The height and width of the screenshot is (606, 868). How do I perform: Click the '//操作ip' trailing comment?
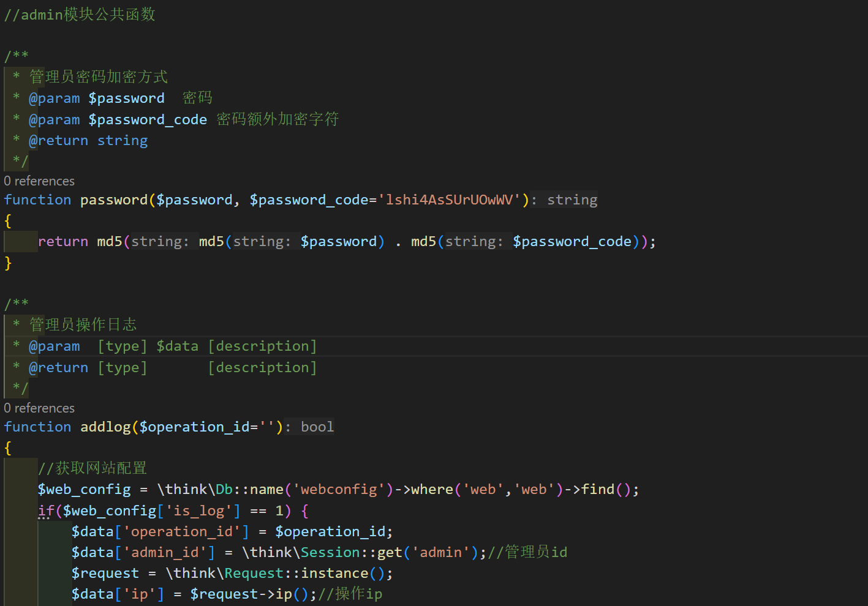(x=350, y=594)
